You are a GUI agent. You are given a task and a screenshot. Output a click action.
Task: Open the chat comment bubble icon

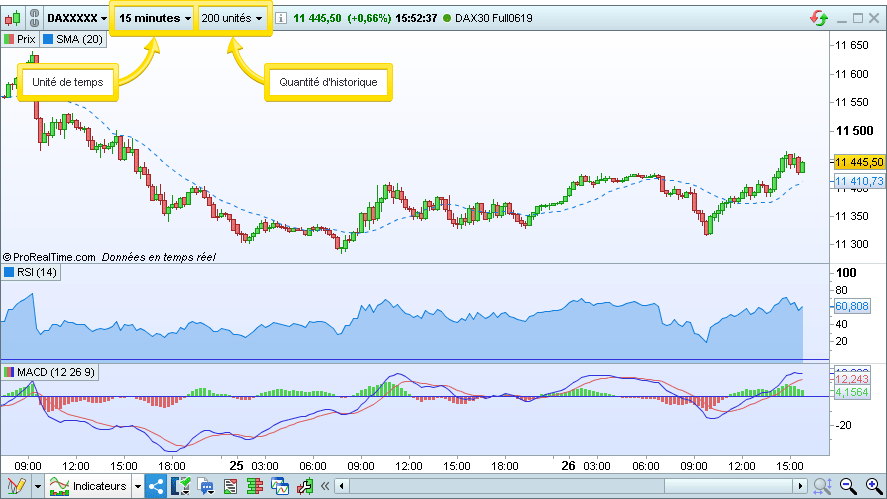[207, 487]
